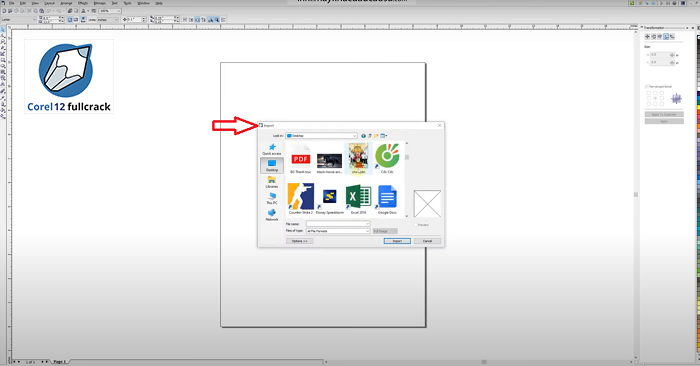Open the zoom level dropdown in toolbar
700x366 pixels.
(x=110, y=11)
